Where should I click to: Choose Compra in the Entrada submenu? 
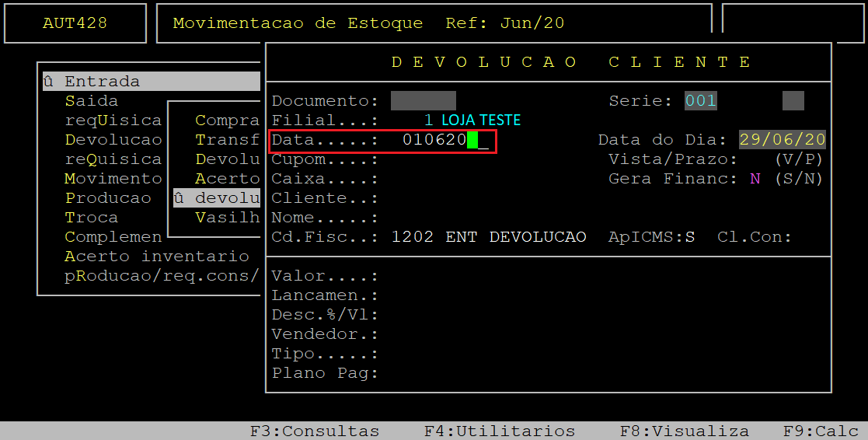(226, 120)
